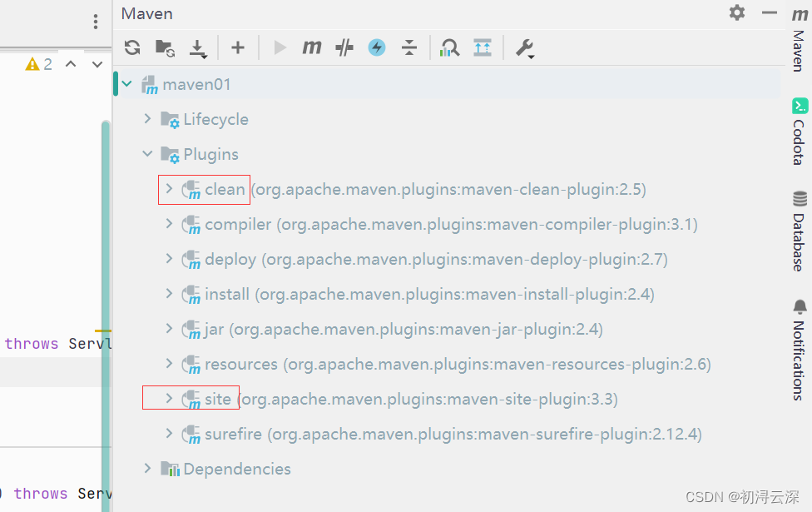Expand the jar plugin node

[x=169, y=329]
